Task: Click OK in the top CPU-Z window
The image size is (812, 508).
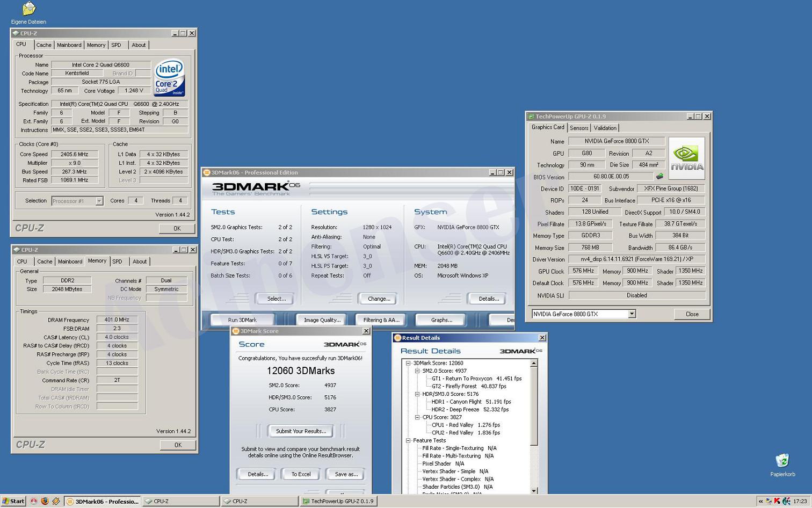Action: [x=177, y=228]
